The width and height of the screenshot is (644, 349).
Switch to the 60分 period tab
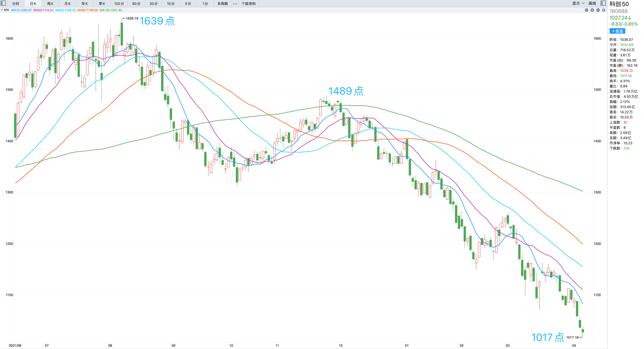[136, 3]
